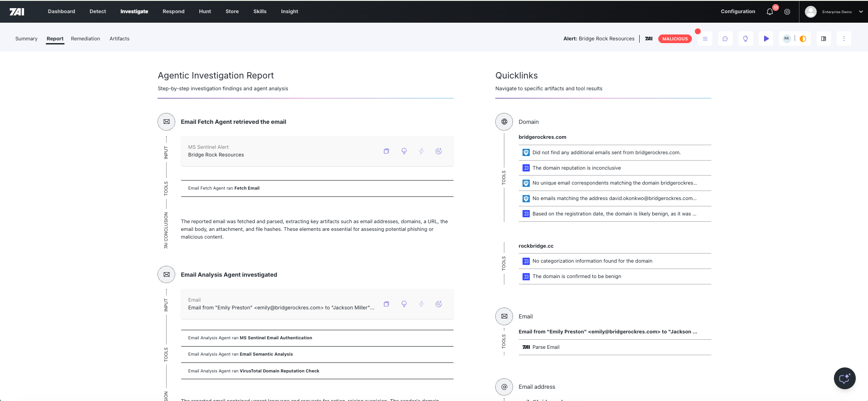Click the 7AI badge beside the alert name
The height and width of the screenshot is (401, 868).
[649, 39]
